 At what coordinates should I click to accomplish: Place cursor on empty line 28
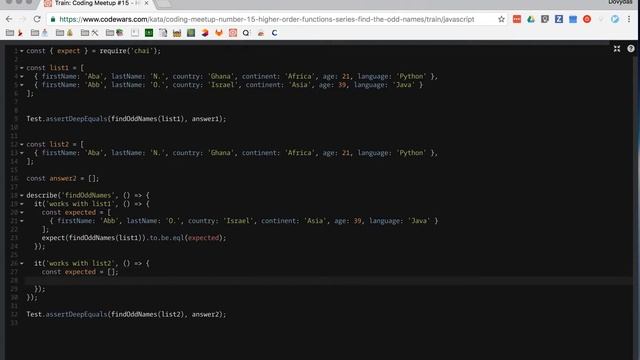click(328, 280)
